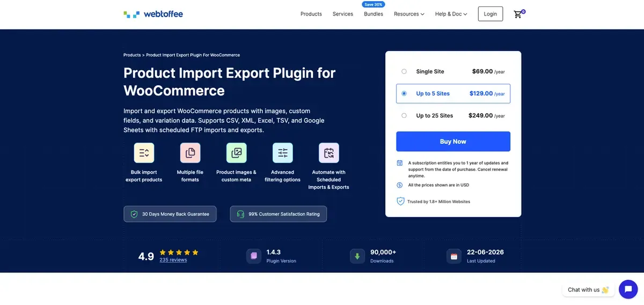Open the shopping cart icon

pos(518,14)
